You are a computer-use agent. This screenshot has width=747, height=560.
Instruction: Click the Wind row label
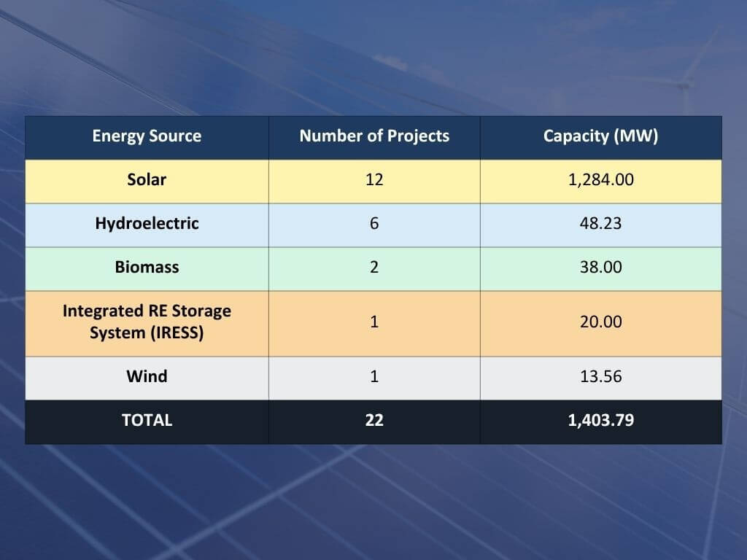coord(147,377)
